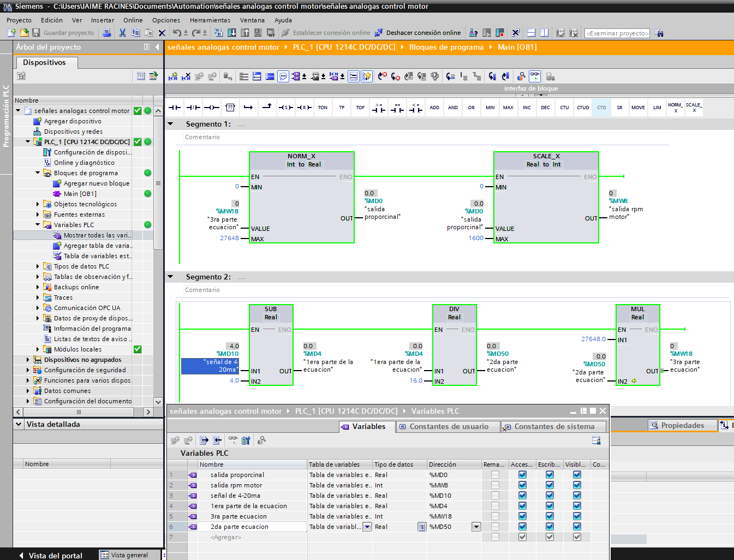Expand the Objetos tecnológicos tree node
The height and width of the screenshot is (560, 734).
coord(38,204)
